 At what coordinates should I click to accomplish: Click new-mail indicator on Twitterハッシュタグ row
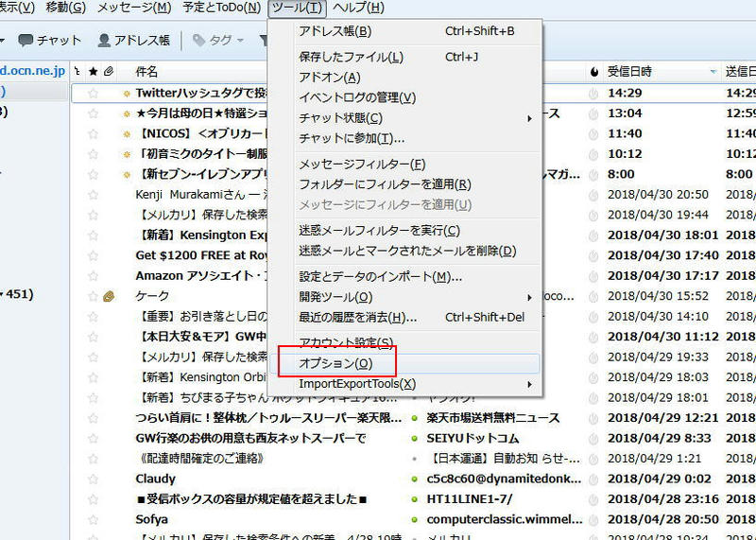pos(127,93)
